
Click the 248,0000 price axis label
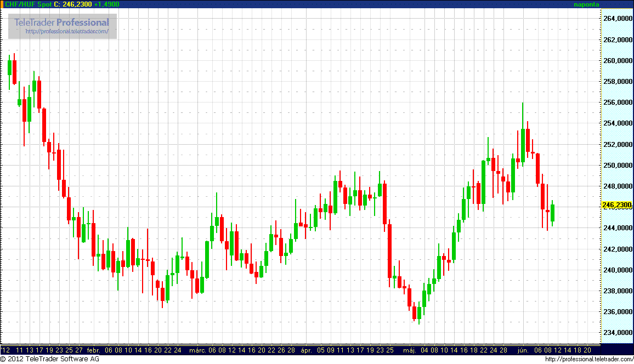(x=618, y=186)
